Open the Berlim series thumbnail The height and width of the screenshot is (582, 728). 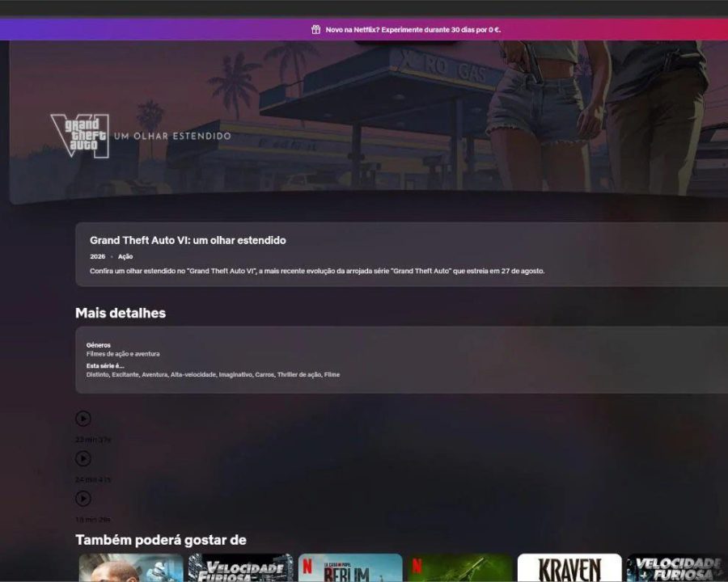coord(350,567)
